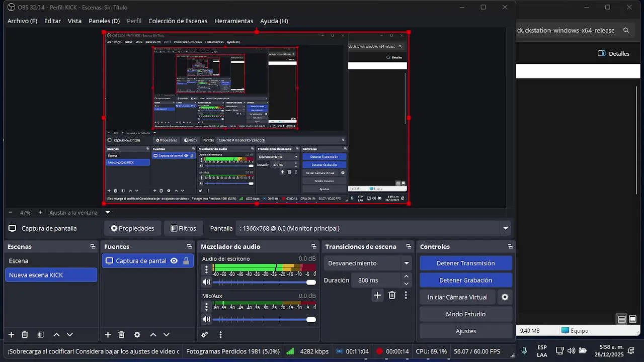Open Mic/Aux three-dot options
Screen dimensions: 644x362
click(x=206, y=307)
